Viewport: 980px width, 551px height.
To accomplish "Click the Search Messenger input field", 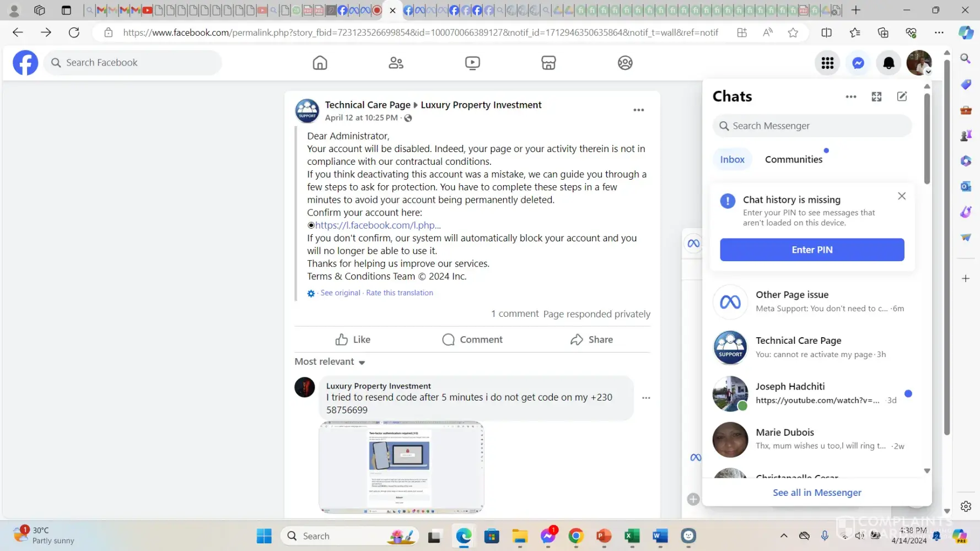I will coord(812,126).
